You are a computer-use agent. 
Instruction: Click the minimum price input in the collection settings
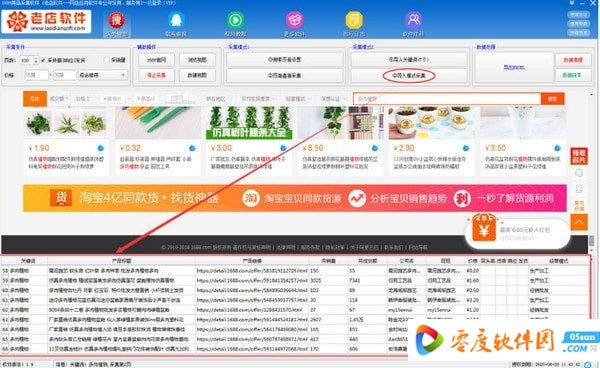pos(37,75)
